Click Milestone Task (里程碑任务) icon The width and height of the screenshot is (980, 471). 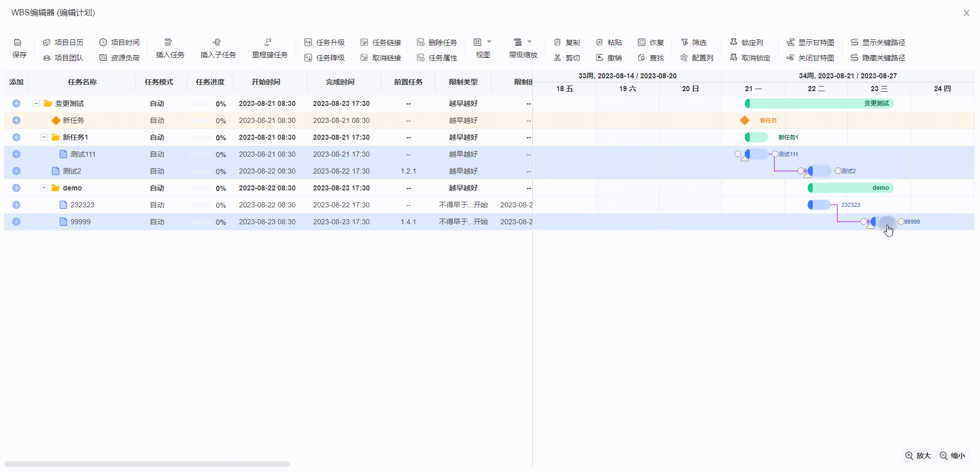(269, 43)
